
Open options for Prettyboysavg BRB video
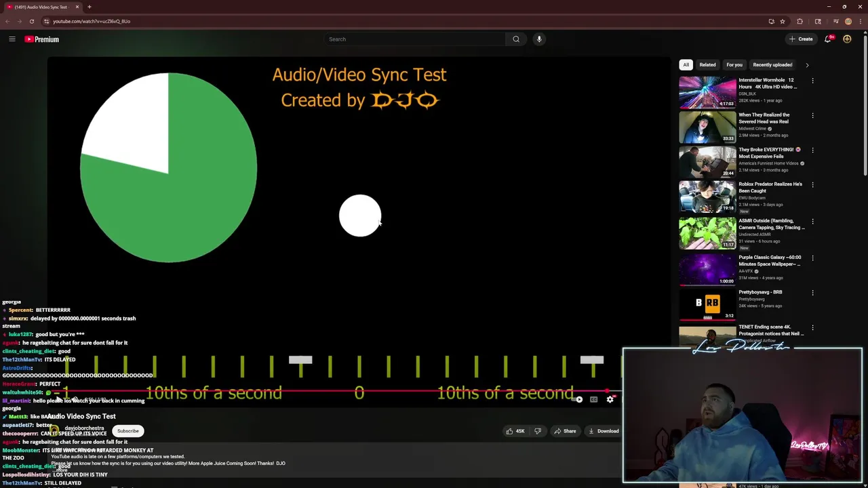point(812,292)
